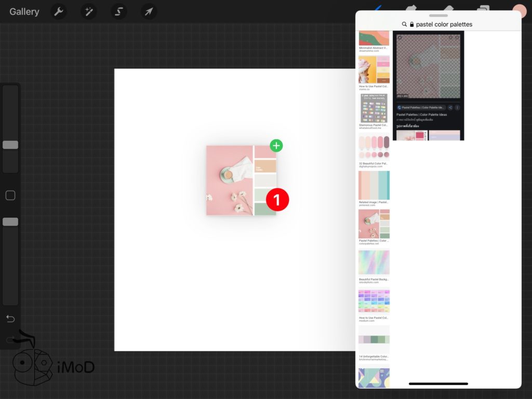Return to Gallery
The width and height of the screenshot is (532, 399).
[x=24, y=11]
